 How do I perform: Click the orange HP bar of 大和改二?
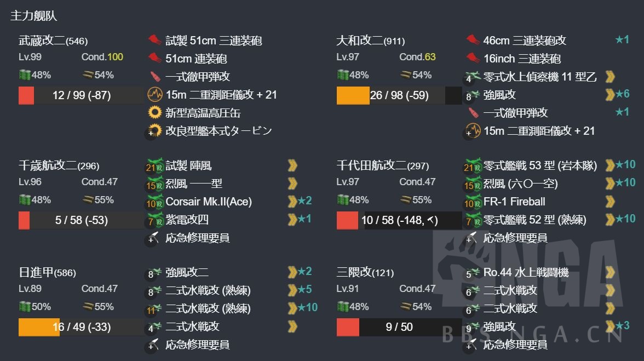click(x=353, y=95)
